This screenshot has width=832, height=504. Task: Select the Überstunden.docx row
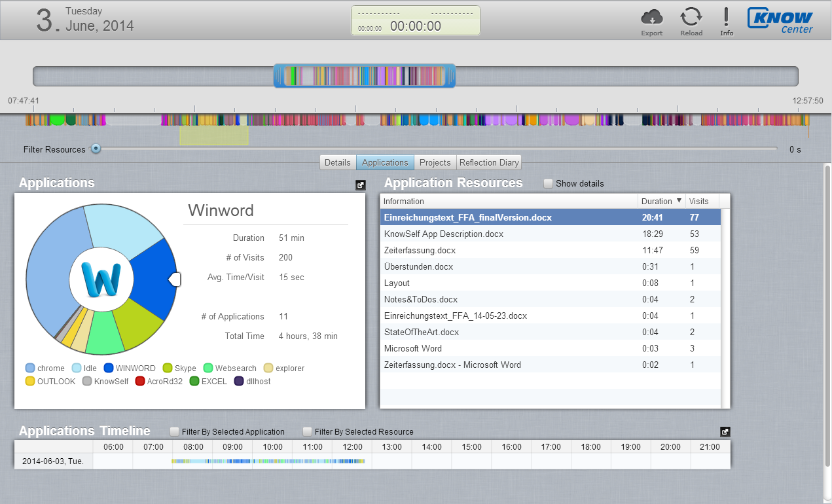point(551,266)
